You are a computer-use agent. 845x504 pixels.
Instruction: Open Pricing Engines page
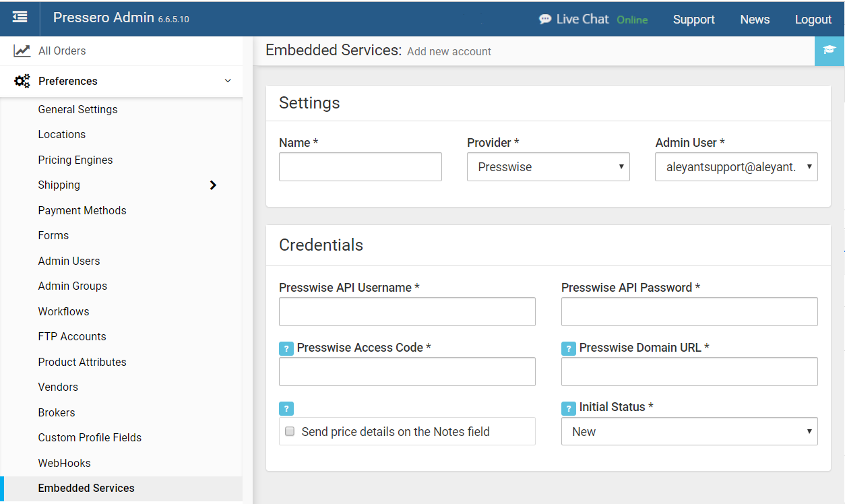point(75,160)
